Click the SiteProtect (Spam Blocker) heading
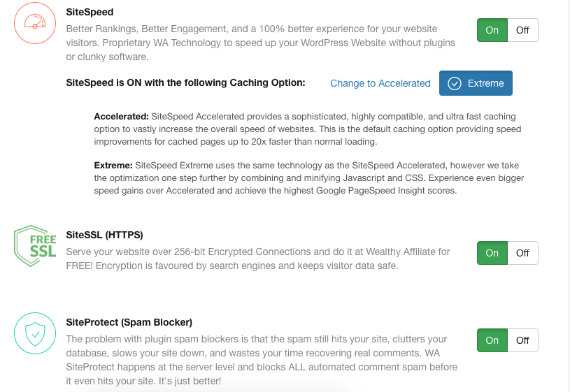The image size is (570, 392). tap(129, 322)
